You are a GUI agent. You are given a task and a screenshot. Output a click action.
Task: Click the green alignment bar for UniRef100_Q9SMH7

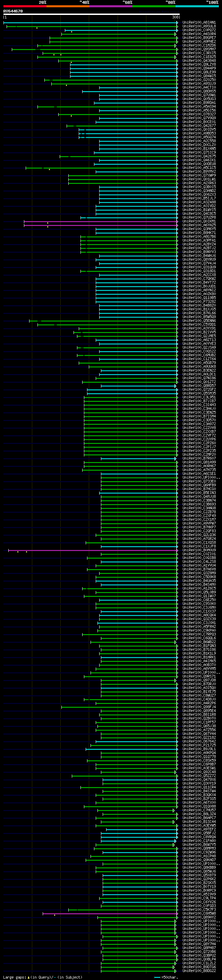click(x=95, y=49)
